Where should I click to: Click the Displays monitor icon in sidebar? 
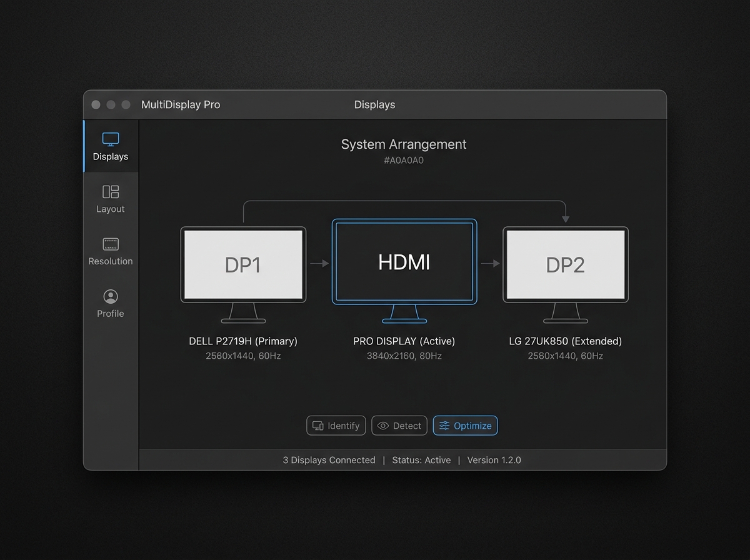(x=111, y=139)
